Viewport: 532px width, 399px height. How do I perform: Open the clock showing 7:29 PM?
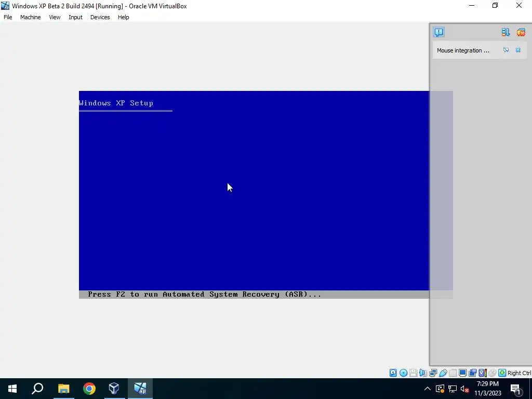click(x=487, y=389)
